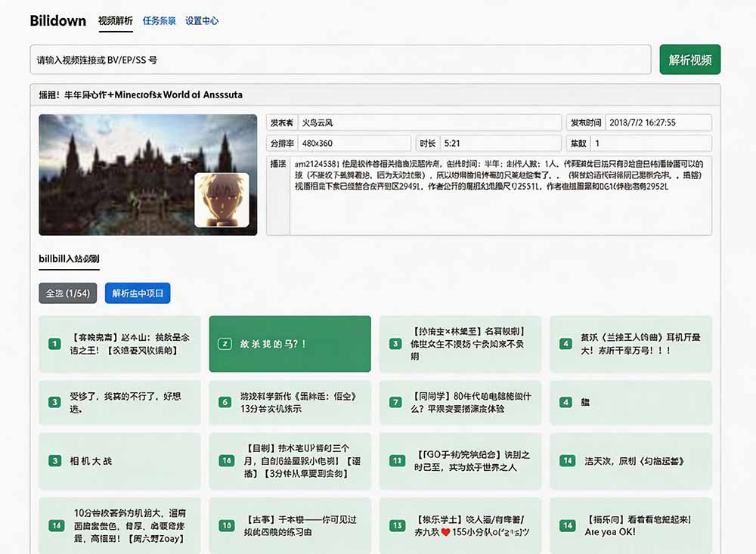This screenshot has height=554, width=756.
Task: Toggle the card with red heart emoji
Action: pos(460,525)
